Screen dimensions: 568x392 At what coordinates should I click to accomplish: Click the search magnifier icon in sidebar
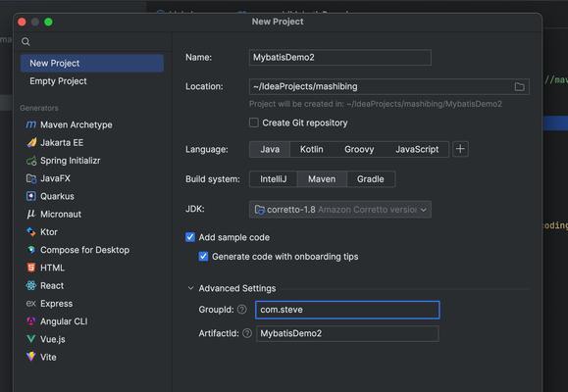(x=26, y=41)
